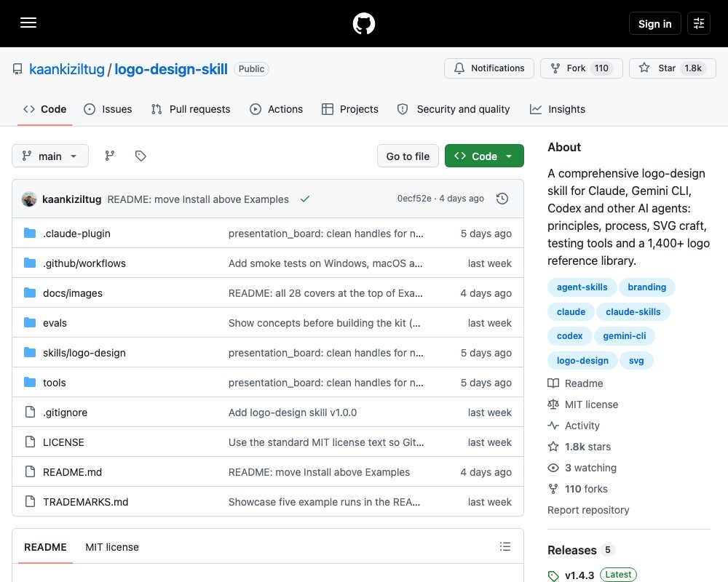The width and height of the screenshot is (728, 582).
Task: Open the Pull requests tab
Action: 190,109
